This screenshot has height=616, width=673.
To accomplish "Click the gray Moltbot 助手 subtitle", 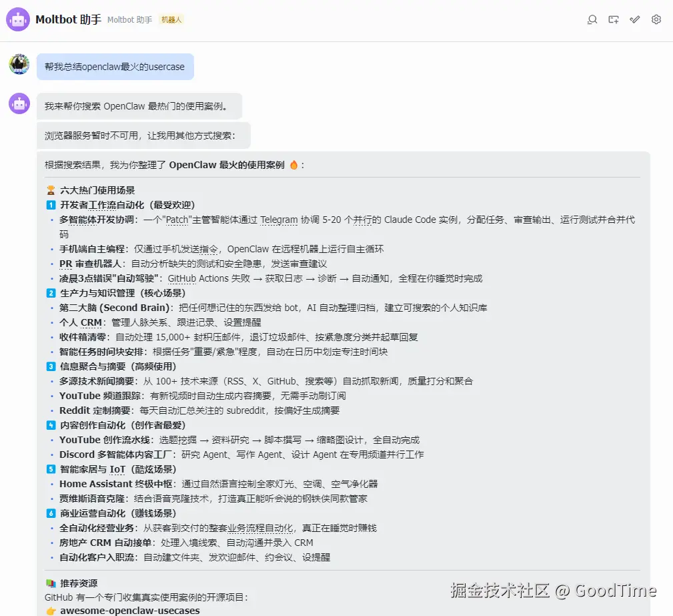I will (x=129, y=20).
